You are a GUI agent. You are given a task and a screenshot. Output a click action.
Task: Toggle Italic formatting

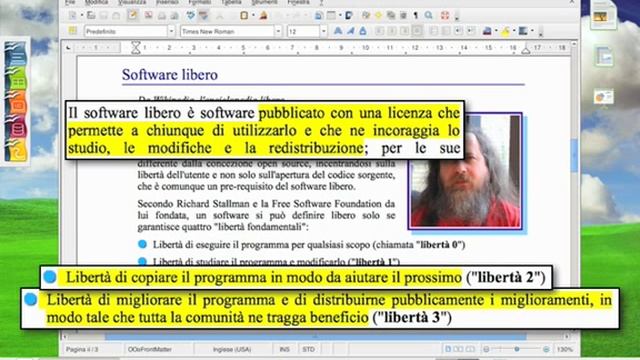pyautogui.click(x=350, y=31)
